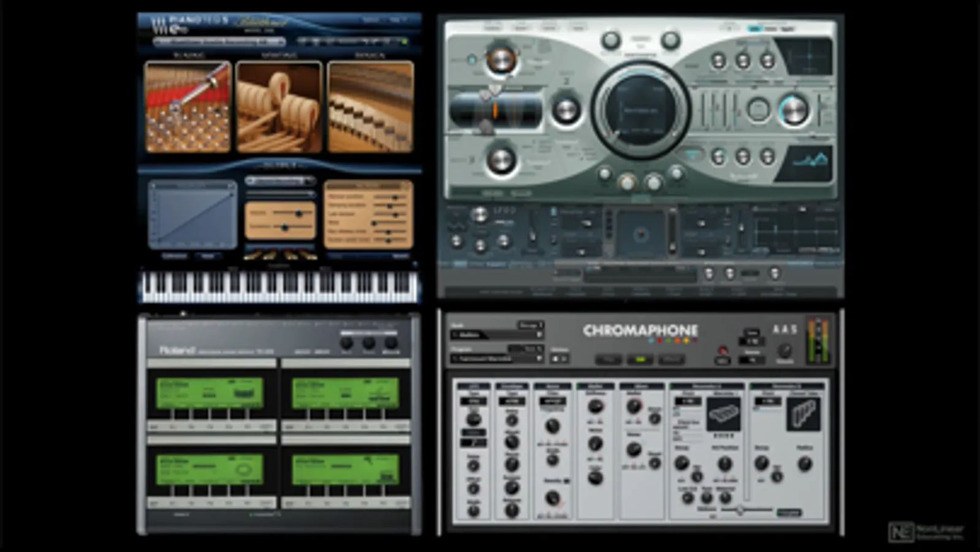Open Chromaphone Resonator A type dropdown

(x=688, y=402)
